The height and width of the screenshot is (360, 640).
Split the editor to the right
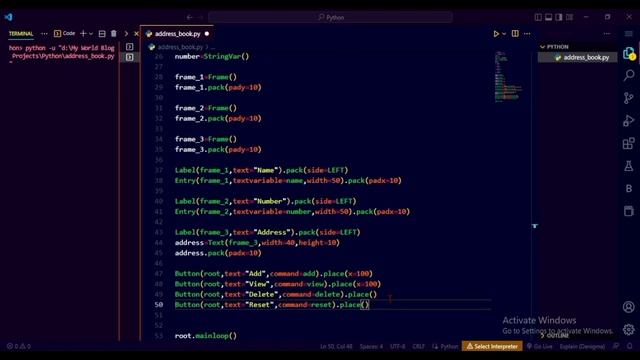[515, 33]
